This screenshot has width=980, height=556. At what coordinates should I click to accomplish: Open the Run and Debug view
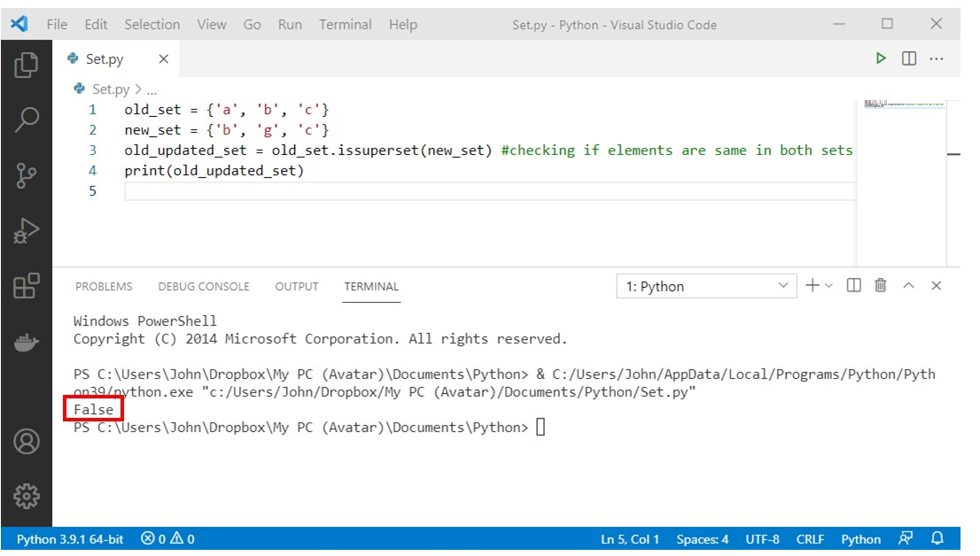27,231
